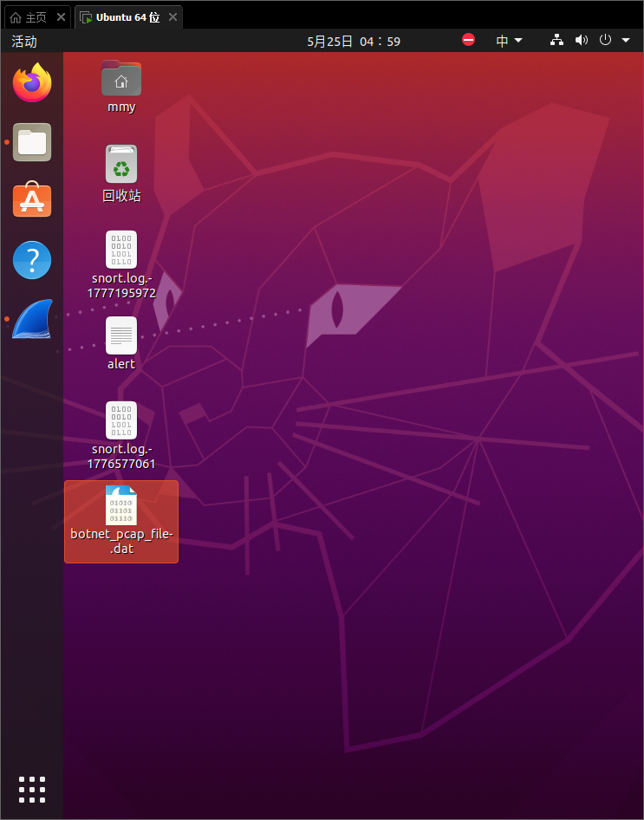Open the network status icon
Viewport: 644px width, 820px height.
point(556,40)
